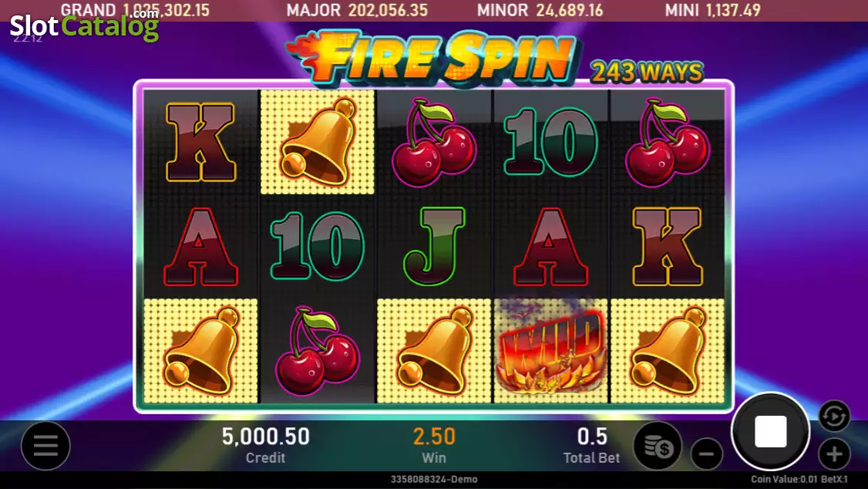
Task: Open the hamburger menu button
Action: [x=45, y=445]
